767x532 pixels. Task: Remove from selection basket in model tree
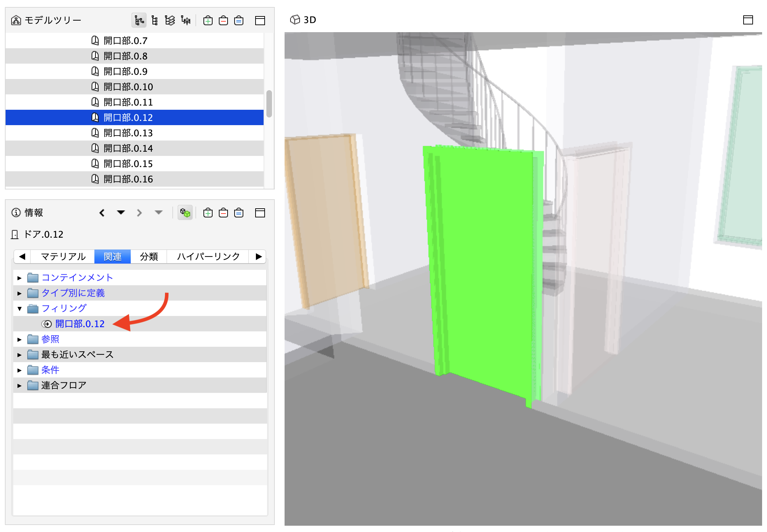tap(223, 21)
